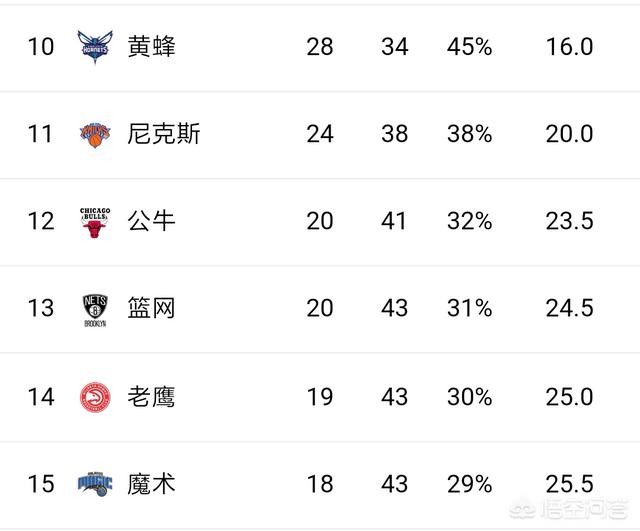The width and height of the screenshot is (640, 531).
Task: Click the Magic 29% win percentage
Action: coord(469,485)
